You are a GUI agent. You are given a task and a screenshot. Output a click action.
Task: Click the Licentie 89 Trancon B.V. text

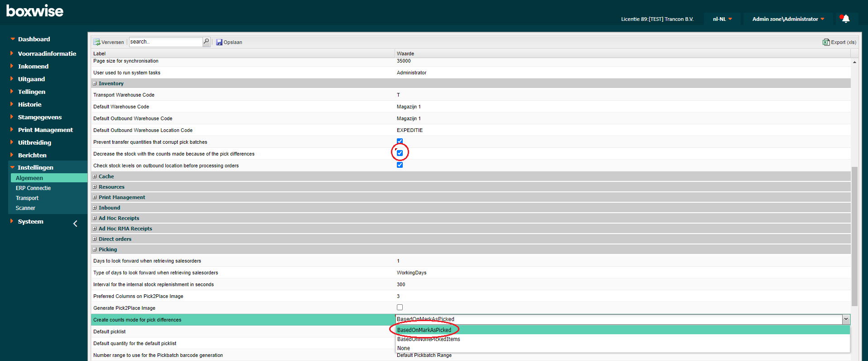coord(657,19)
